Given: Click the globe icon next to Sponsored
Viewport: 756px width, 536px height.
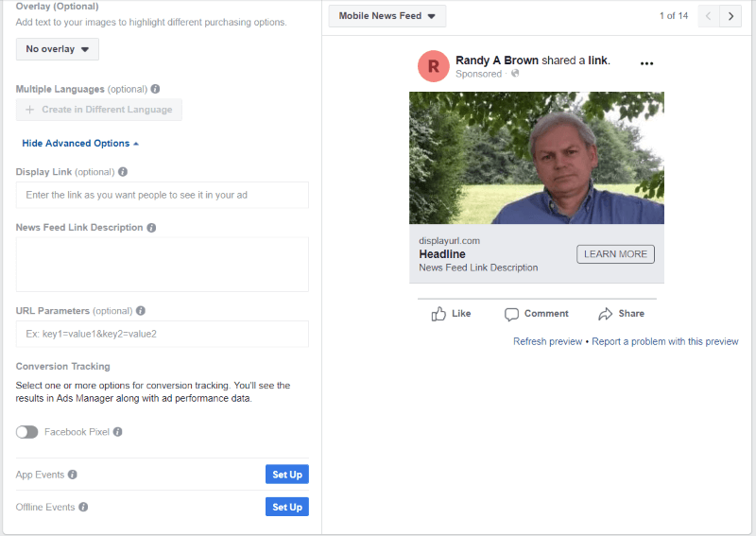Looking at the screenshot, I should tap(515, 74).
